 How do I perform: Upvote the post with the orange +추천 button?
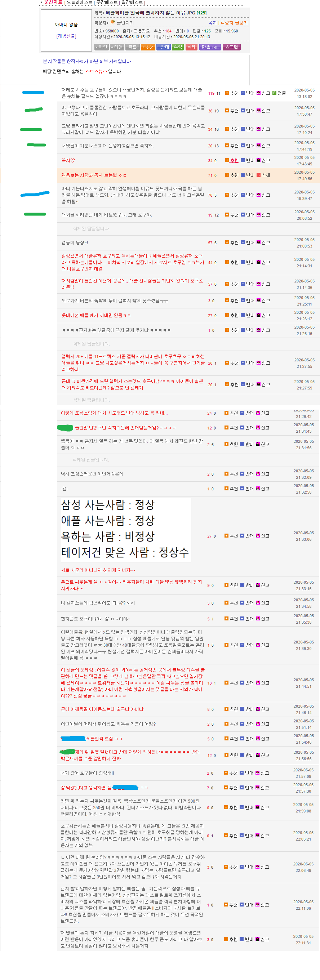tap(148, 47)
